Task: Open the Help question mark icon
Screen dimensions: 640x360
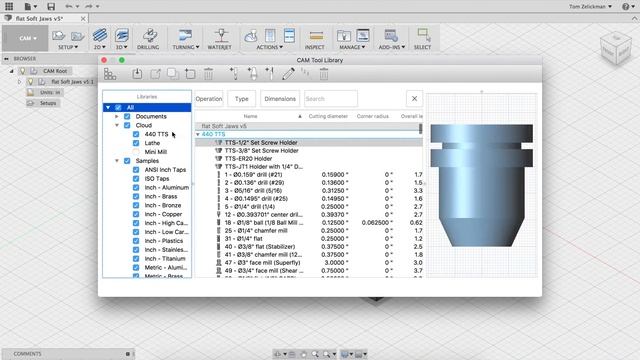Action: 625,7
